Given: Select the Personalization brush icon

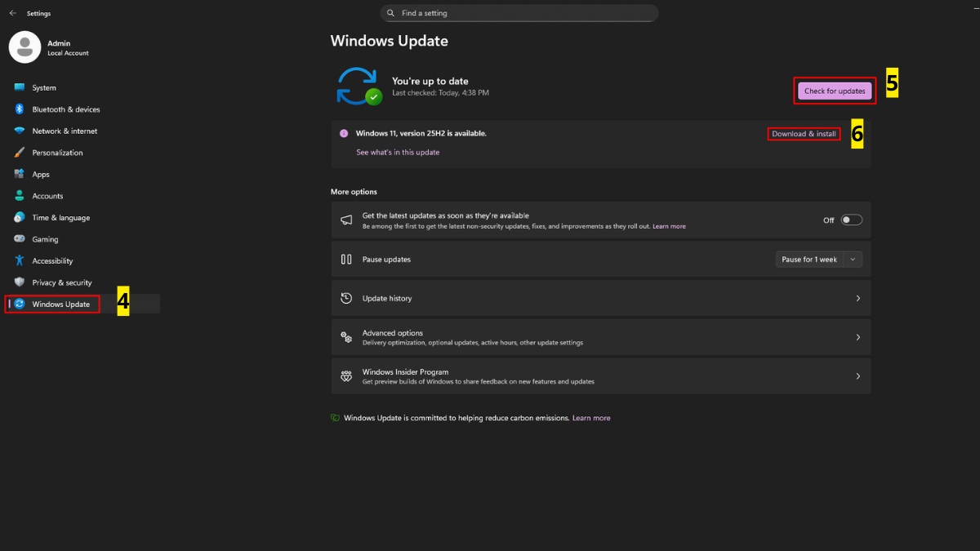Looking at the screenshot, I should click(x=20, y=152).
